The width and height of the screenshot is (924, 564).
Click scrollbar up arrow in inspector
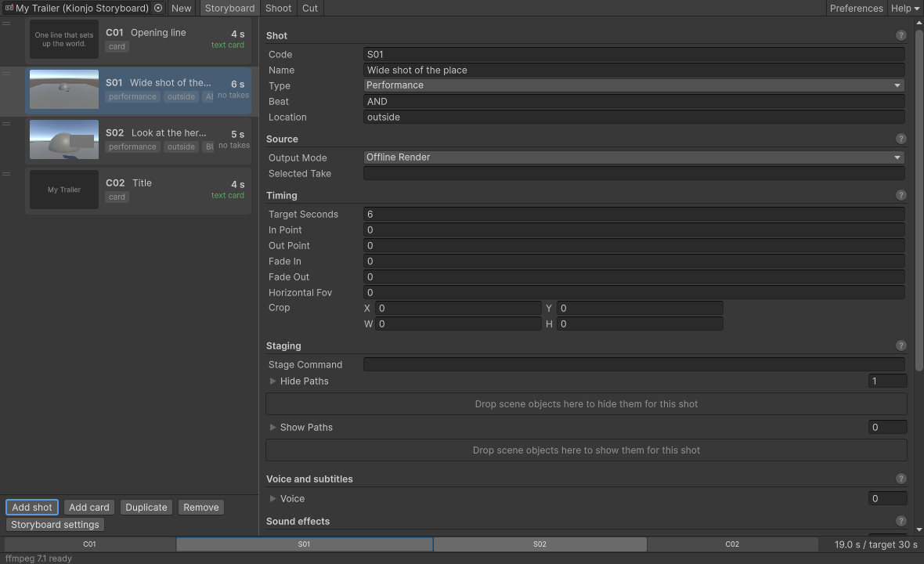click(919, 23)
